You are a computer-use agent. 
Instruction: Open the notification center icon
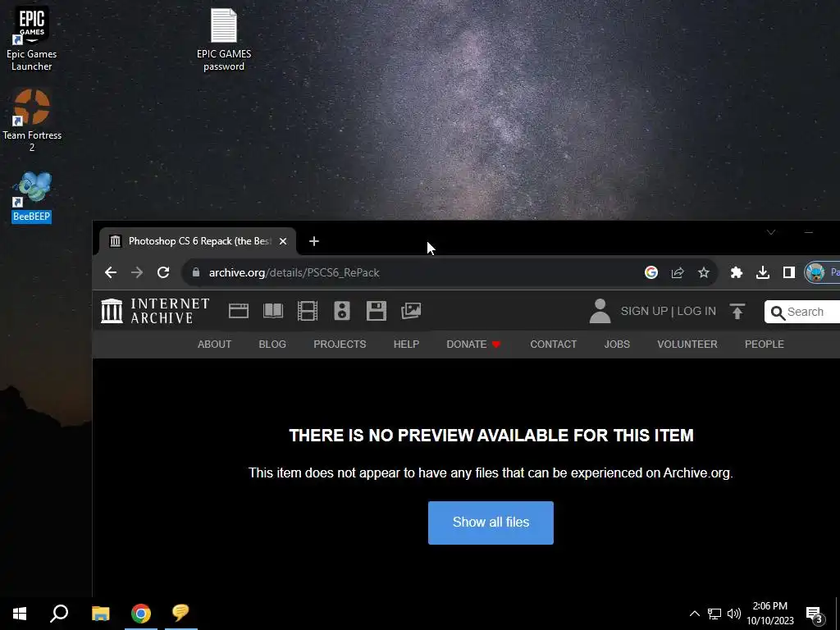point(815,614)
